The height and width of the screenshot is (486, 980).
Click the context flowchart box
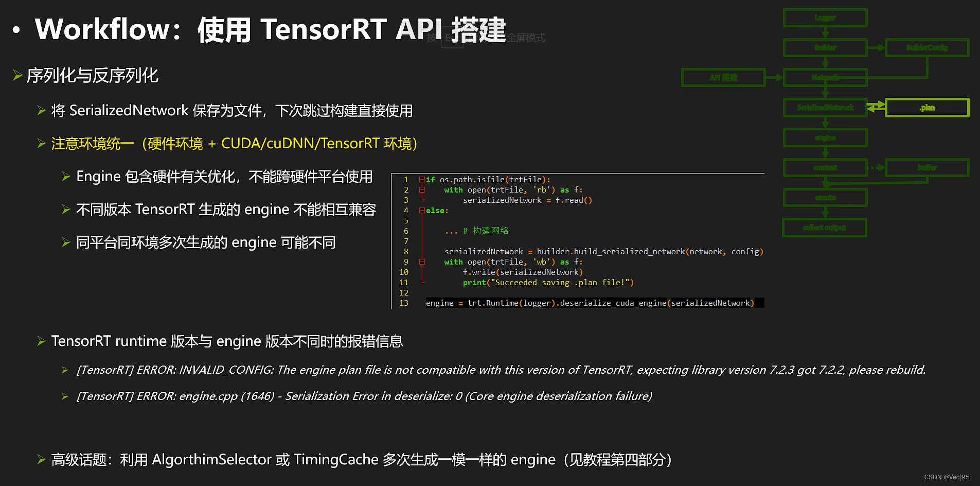(x=825, y=167)
